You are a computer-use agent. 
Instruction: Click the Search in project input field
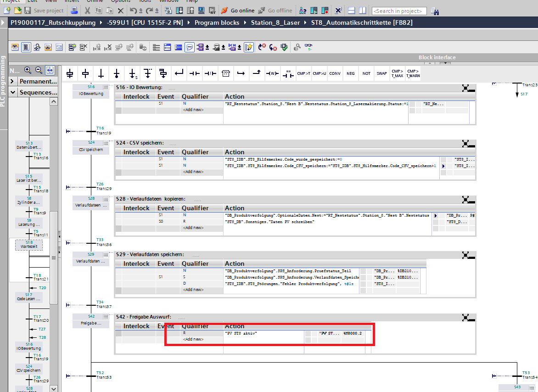click(x=399, y=11)
